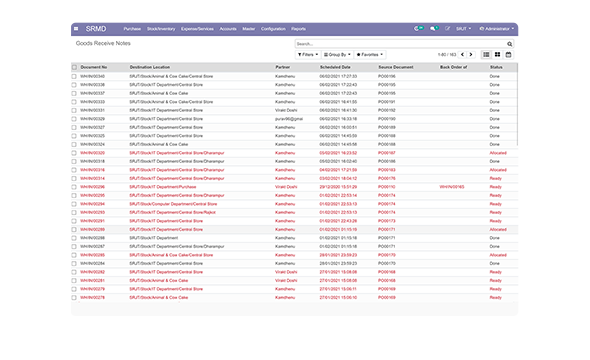
Task: Tick the checkbox for WH/IN/00338
Action: pos(74,85)
